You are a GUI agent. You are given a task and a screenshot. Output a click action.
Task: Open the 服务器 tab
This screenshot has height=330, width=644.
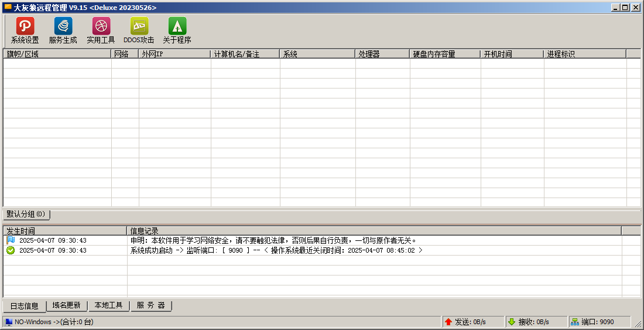point(150,305)
